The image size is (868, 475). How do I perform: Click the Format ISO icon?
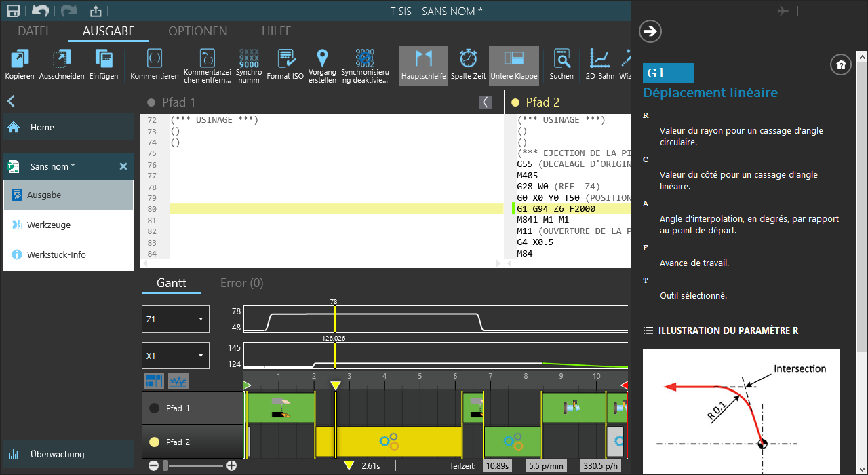(285, 59)
